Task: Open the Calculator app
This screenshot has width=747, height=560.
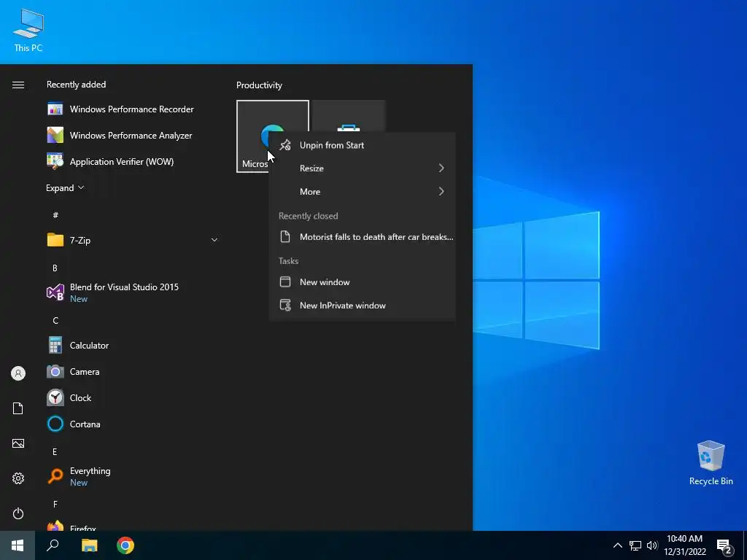Action: click(x=133, y=345)
